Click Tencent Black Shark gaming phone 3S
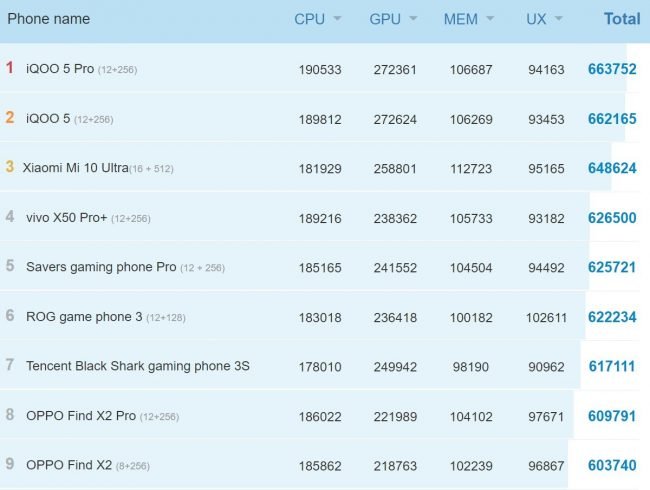Viewport: 650px width, 490px height. [x=138, y=366]
